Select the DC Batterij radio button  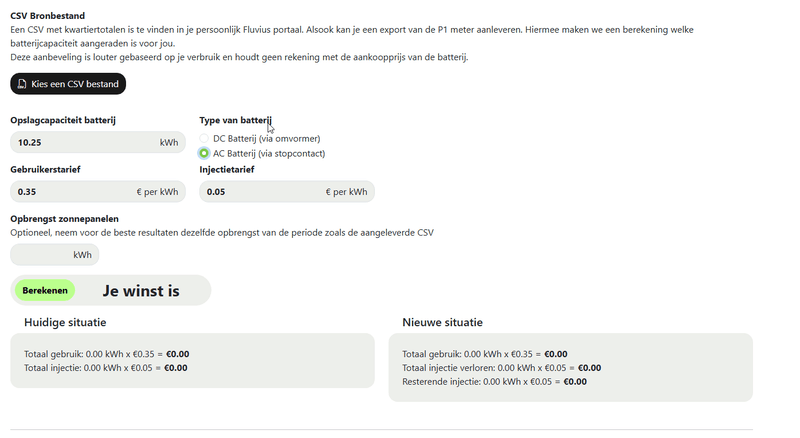pyautogui.click(x=204, y=139)
